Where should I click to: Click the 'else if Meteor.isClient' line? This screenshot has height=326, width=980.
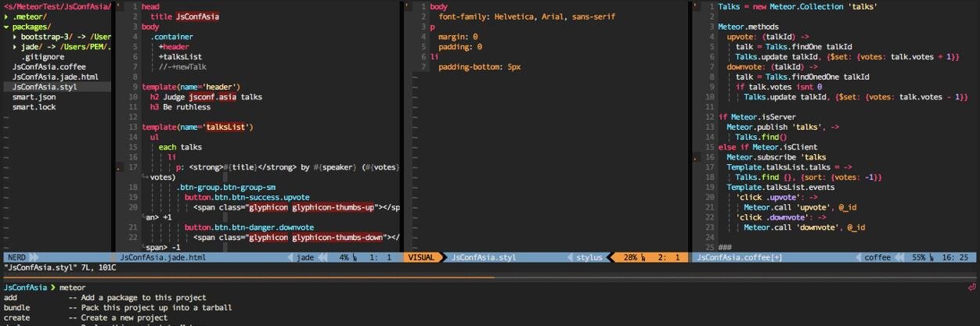coord(767,147)
